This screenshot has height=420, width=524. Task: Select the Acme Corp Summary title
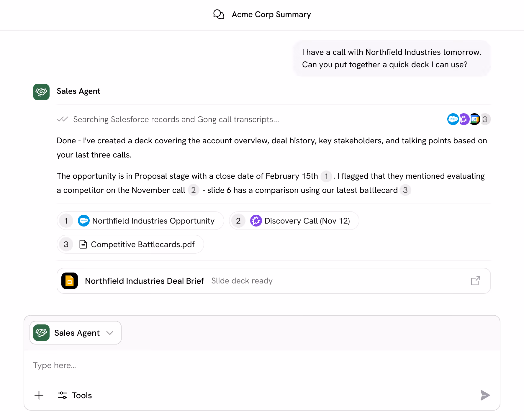pyautogui.click(x=271, y=14)
